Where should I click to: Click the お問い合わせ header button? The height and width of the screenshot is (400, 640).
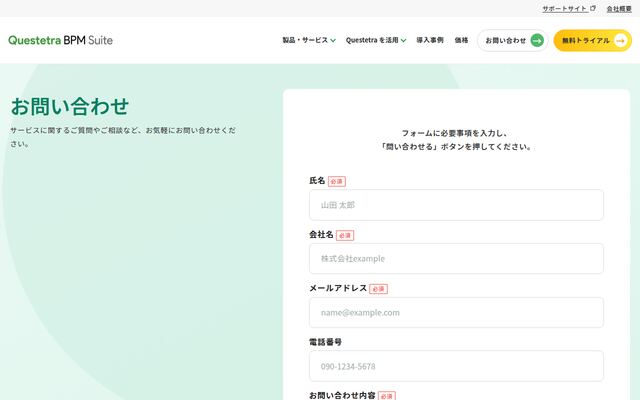click(513, 40)
